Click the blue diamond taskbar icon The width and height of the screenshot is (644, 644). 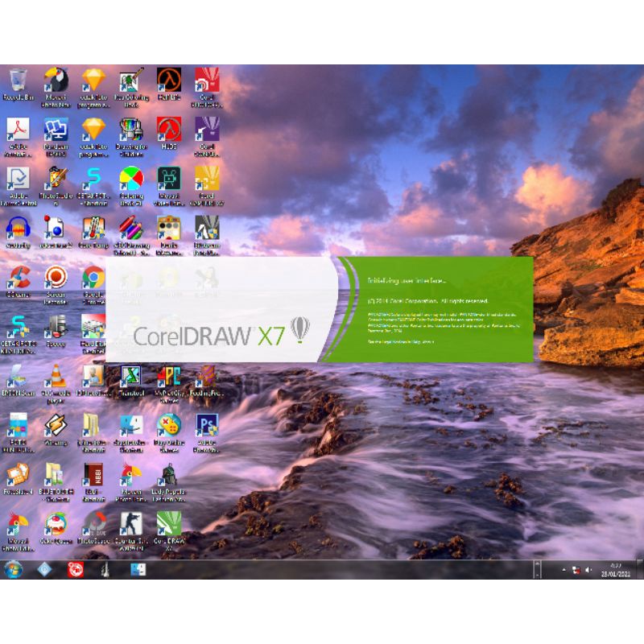(44, 570)
